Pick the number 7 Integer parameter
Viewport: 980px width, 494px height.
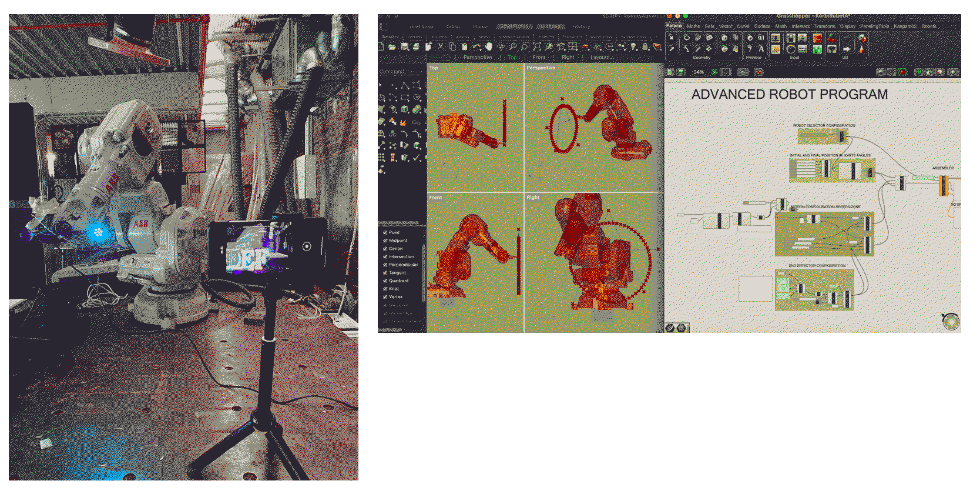click(x=750, y=49)
